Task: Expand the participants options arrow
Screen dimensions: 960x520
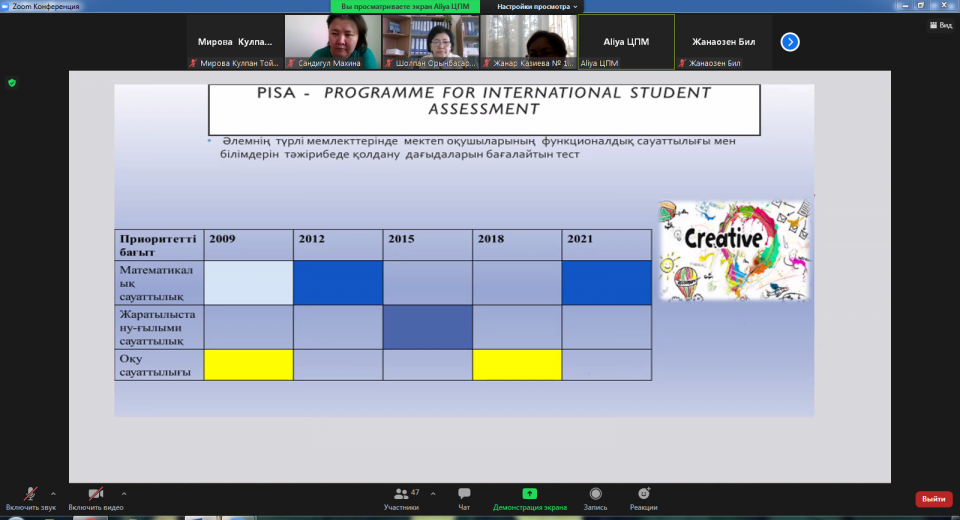Action: tap(433, 494)
